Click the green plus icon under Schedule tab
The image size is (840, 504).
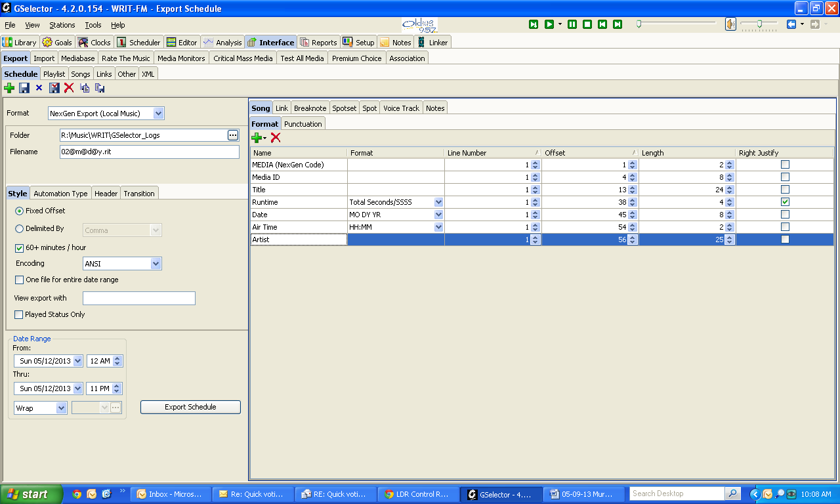tap(9, 88)
